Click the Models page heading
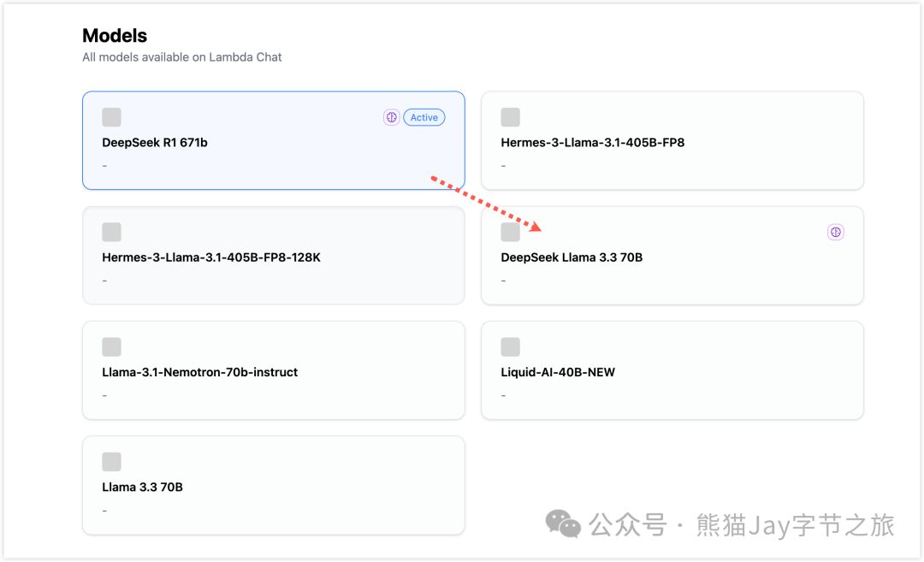 [x=115, y=35]
